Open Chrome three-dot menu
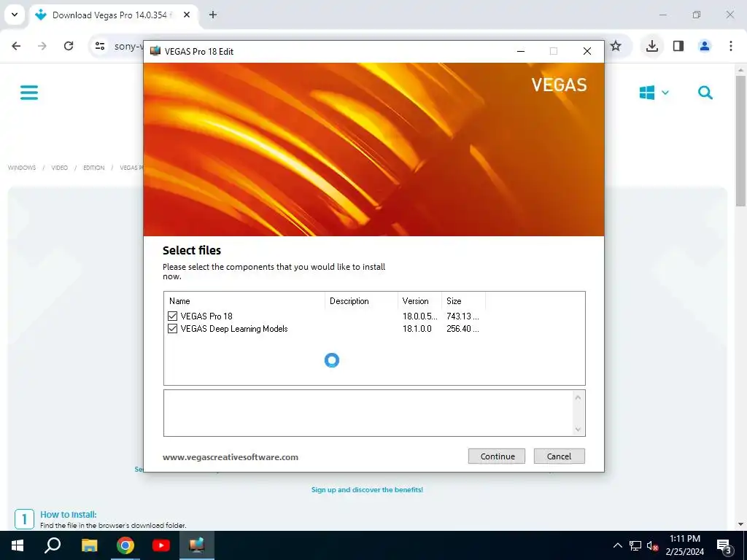Viewport: 747px width, 560px height. (731, 46)
